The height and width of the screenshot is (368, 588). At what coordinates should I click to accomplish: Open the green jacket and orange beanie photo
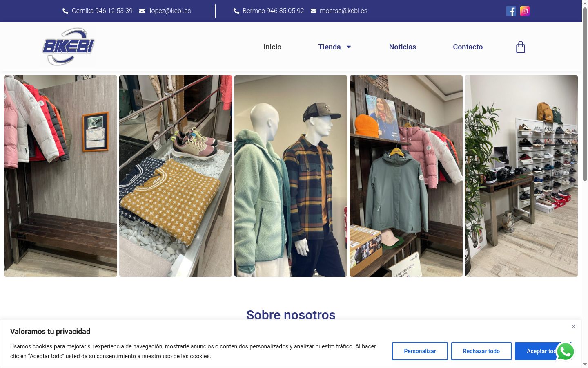click(x=406, y=176)
